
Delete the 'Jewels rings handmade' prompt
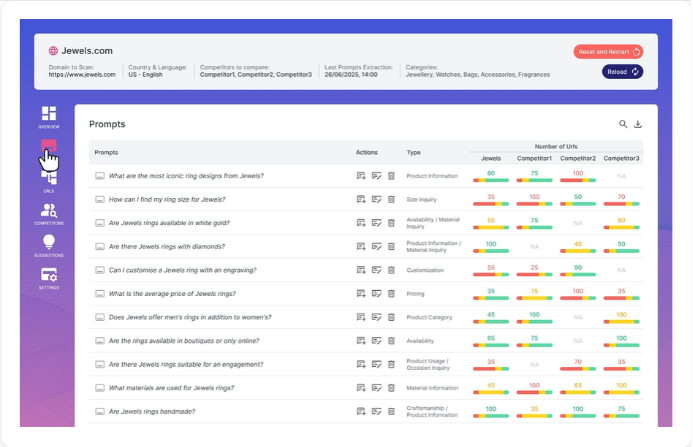pos(391,411)
